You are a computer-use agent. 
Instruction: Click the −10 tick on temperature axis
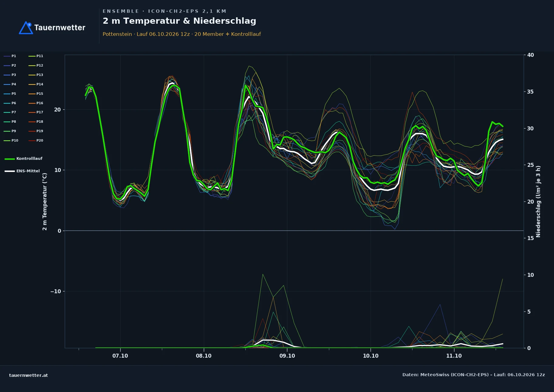click(56, 291)
